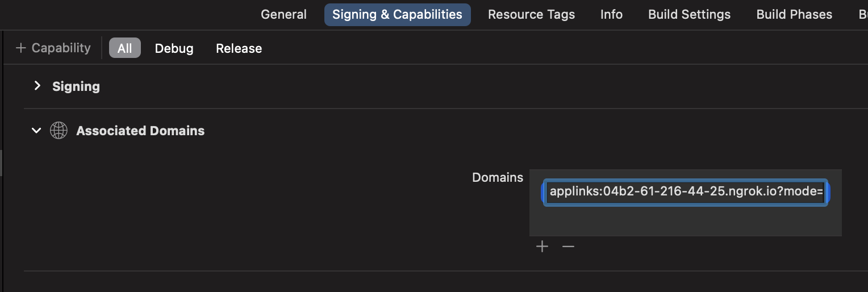Viewport: 868px width, 292px height.
Task: Open the Resource Tags tab
Action: pos(531,15)
